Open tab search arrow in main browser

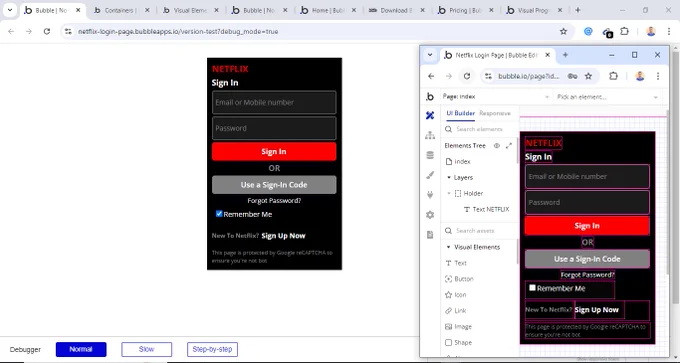pos(10,10)
